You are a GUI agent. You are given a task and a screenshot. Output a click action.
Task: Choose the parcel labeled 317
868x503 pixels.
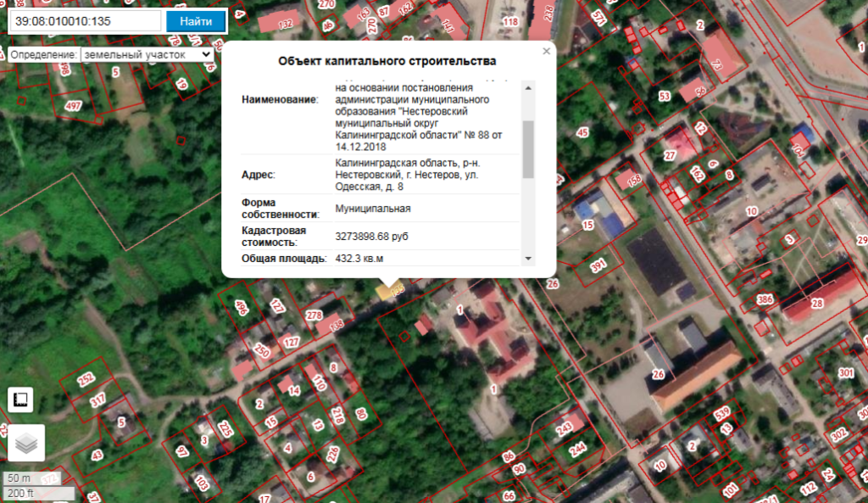point(98,400)
